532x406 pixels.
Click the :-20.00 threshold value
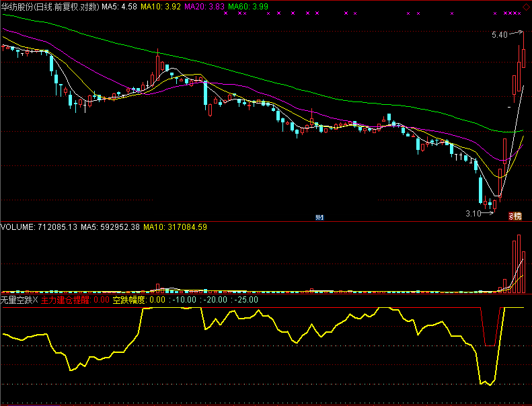point(214,300)
